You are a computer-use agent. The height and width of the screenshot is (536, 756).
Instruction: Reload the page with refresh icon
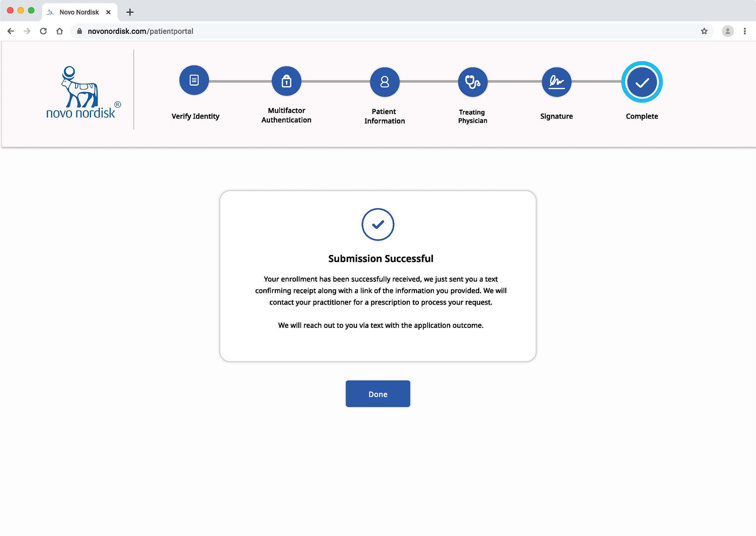coord(43,31)
